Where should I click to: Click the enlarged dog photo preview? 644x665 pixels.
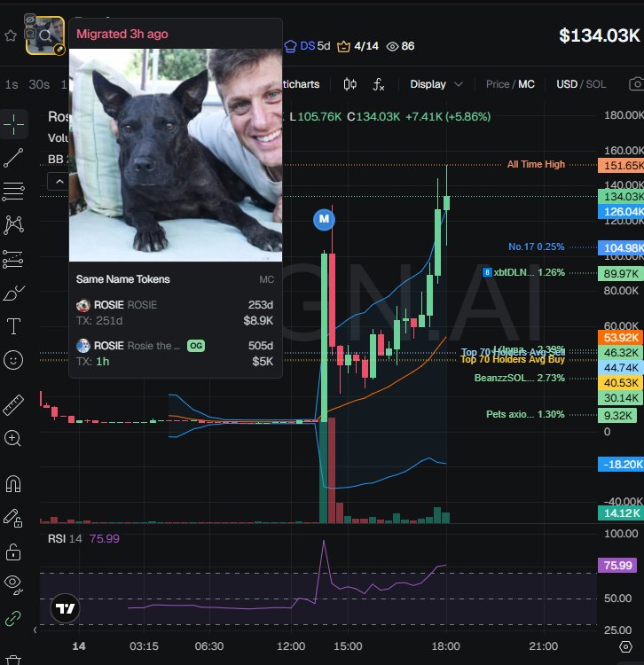(176, 155)
